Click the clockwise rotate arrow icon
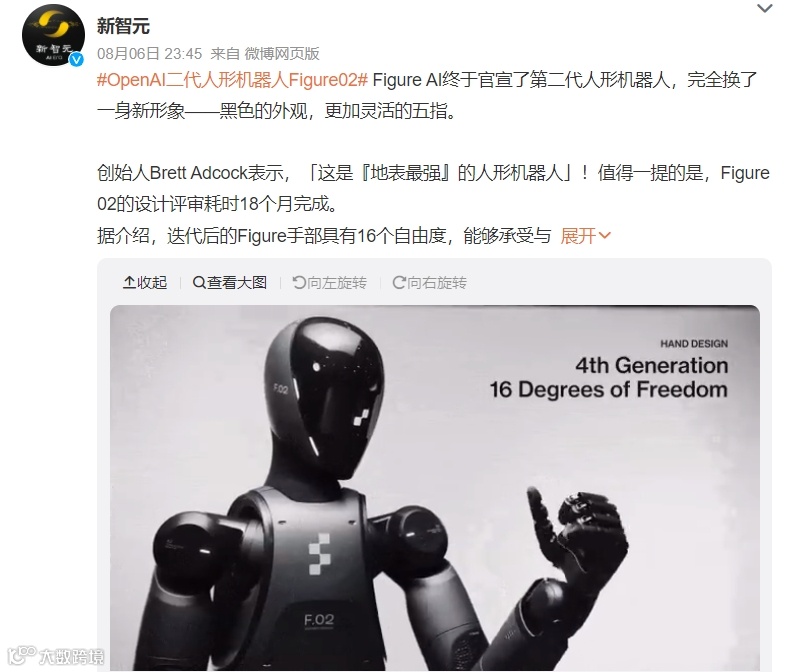Screen dimensions: 789x672 pos(399,282)
